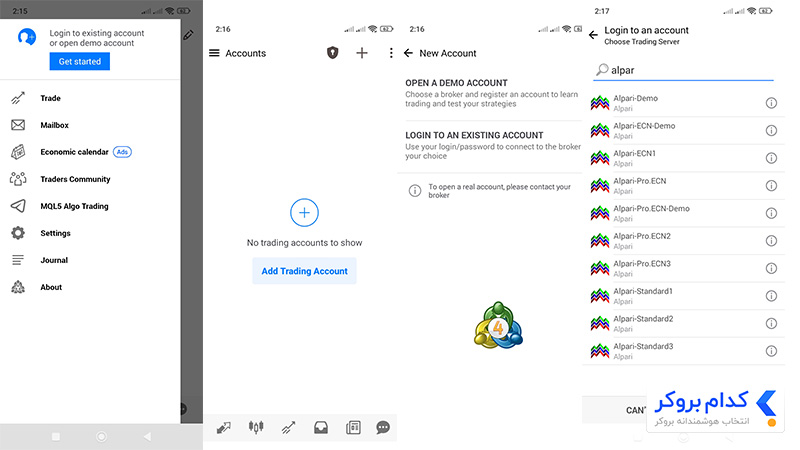The width and height of the screenshot is (800, 450).
Task: Click the Journal lines icon
Action: pos(18,260)
